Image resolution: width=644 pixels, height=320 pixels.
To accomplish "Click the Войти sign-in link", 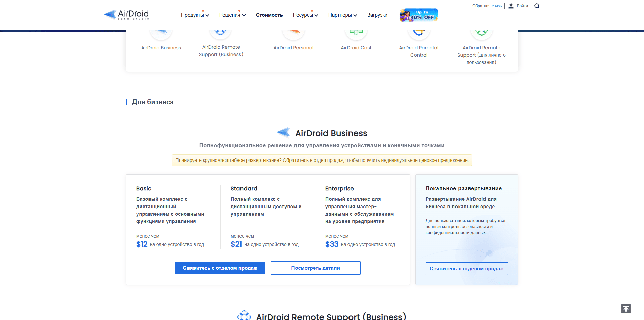I will (522, 6).
